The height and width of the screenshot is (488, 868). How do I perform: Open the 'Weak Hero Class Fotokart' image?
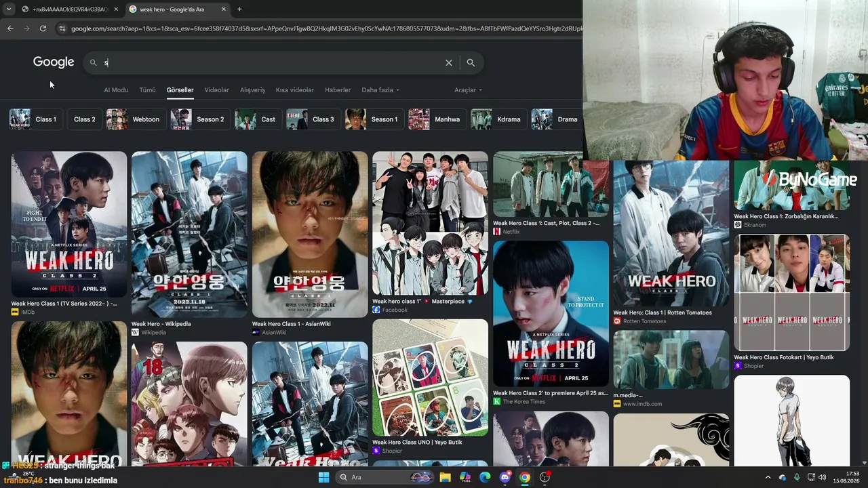(792, 293)
